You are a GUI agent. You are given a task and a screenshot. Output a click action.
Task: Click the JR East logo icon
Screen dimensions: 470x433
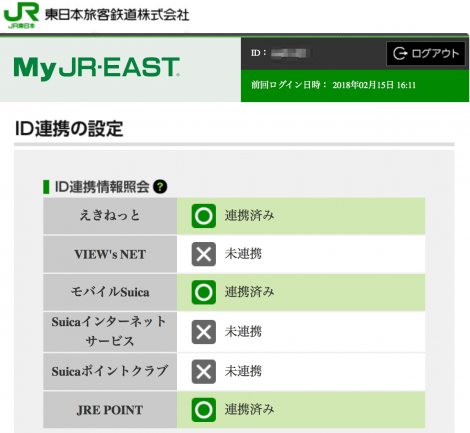(21, 15)
